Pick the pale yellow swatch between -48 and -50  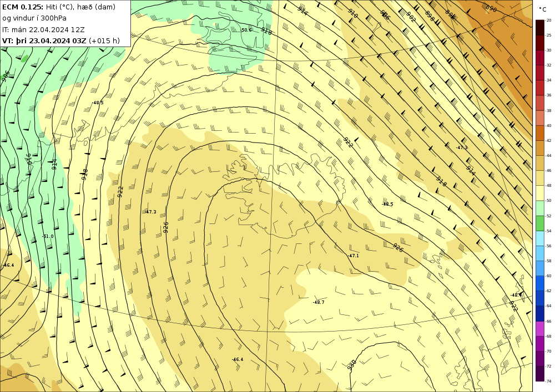[540, 193]
